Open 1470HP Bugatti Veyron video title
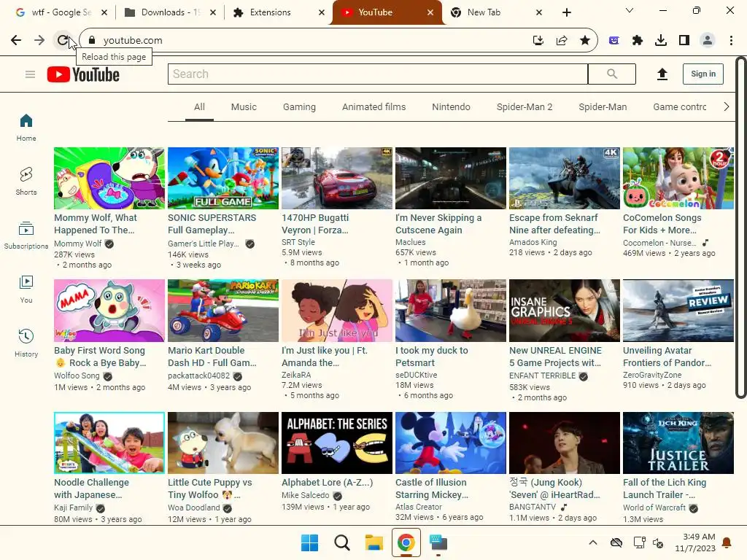Image resolution: width=747 pixels, height=560 pixels. coord(315,224)
